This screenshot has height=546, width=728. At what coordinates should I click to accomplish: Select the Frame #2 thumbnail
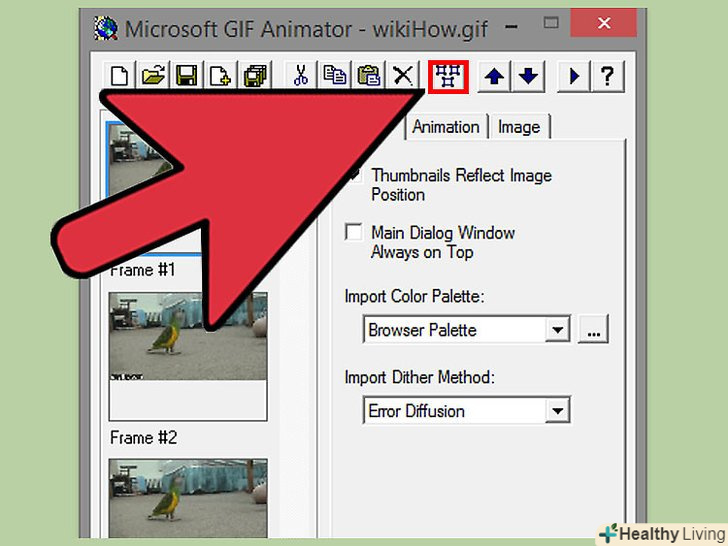[x=188, y=357]
